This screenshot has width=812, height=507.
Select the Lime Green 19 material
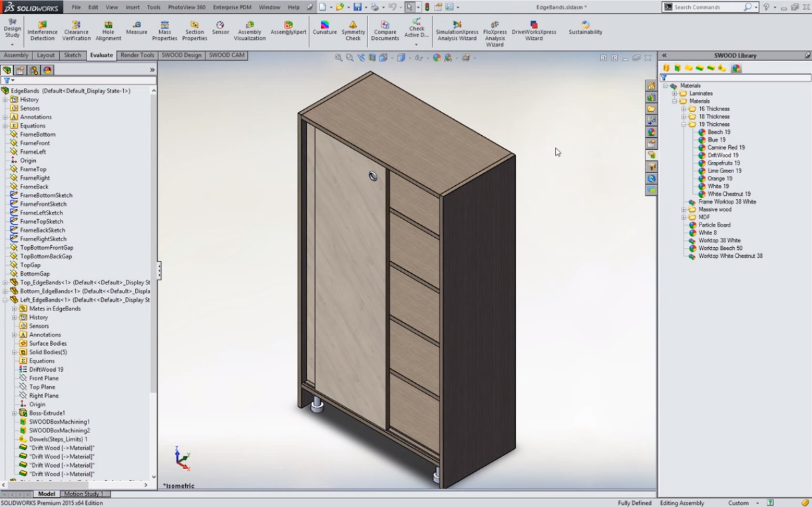[x=724, y=171]
